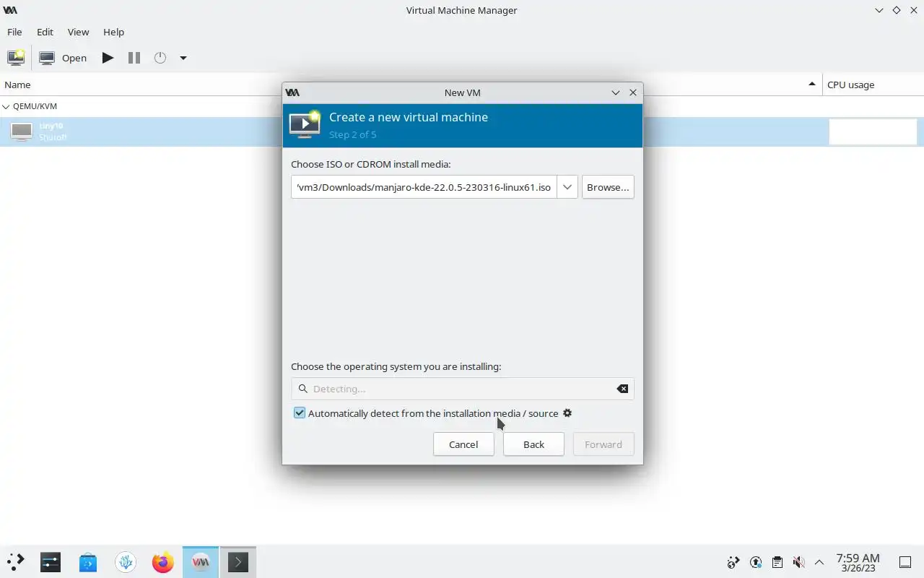Click the left-most system tray icon
The height and width of the screenshot is (578, 924).
coord(733,562)
